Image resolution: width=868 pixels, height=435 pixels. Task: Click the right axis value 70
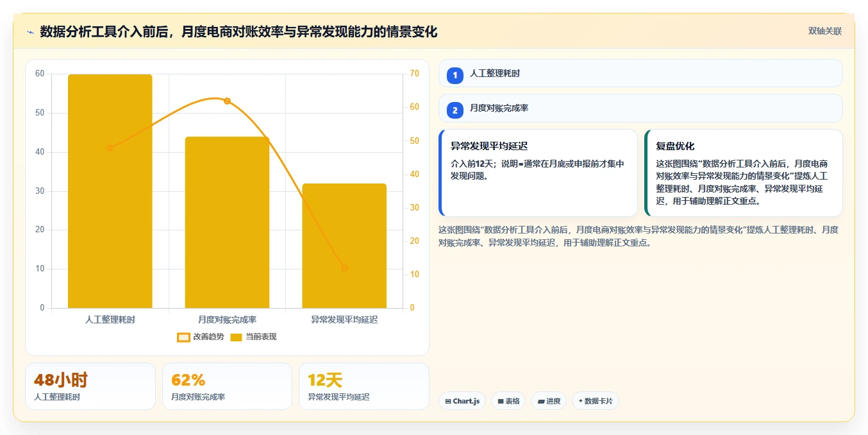(x=415, y=74)
